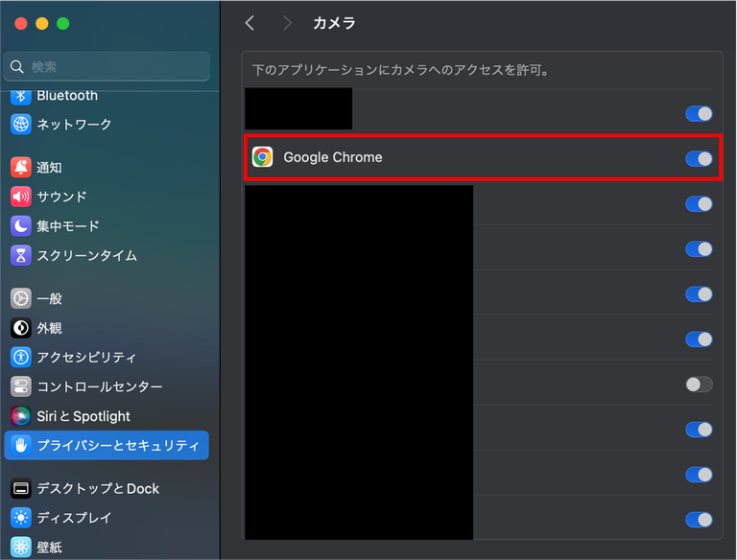
Task: Toggle the switch in the row right below Google Chrome
Action: 699,204
